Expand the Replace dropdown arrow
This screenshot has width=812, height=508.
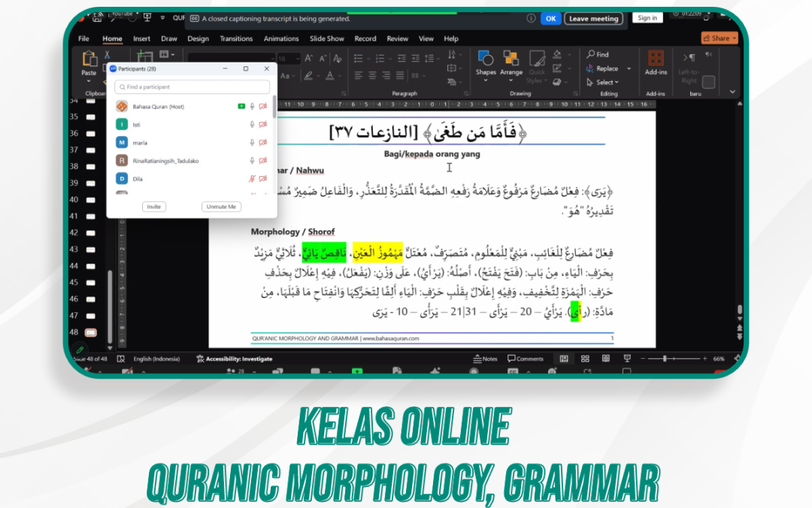629,68
